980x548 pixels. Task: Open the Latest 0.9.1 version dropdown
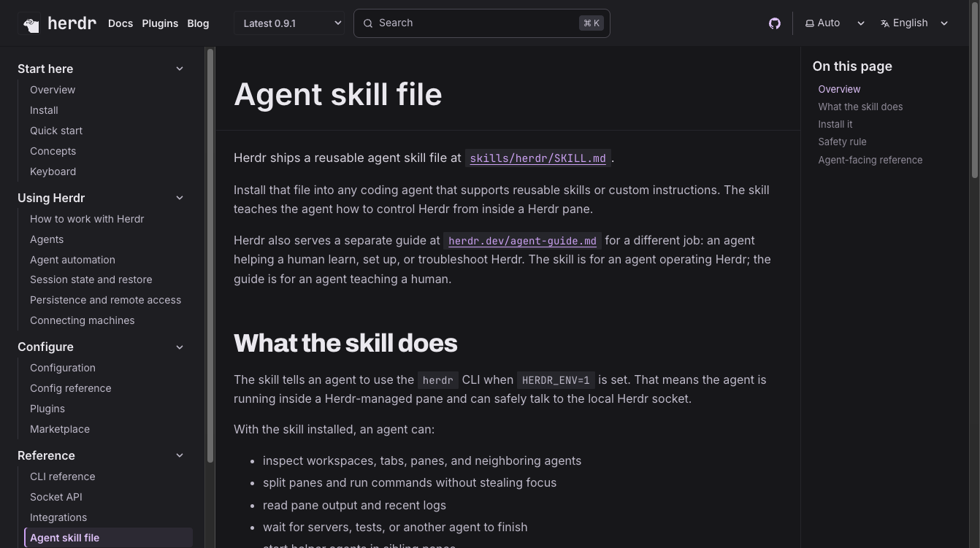coord(289,23)
